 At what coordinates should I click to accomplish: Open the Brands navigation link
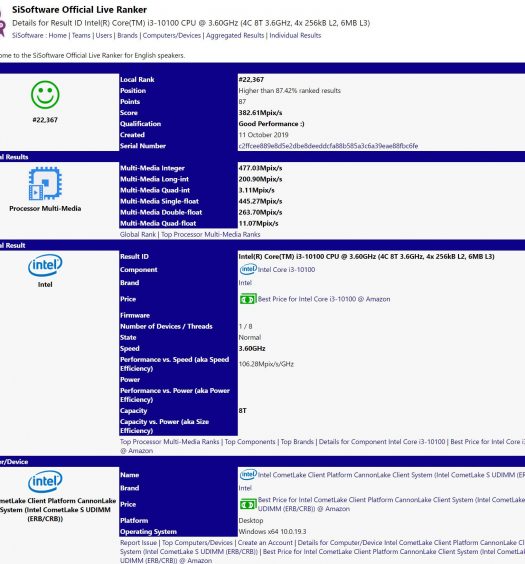click(x=127, y=35)
